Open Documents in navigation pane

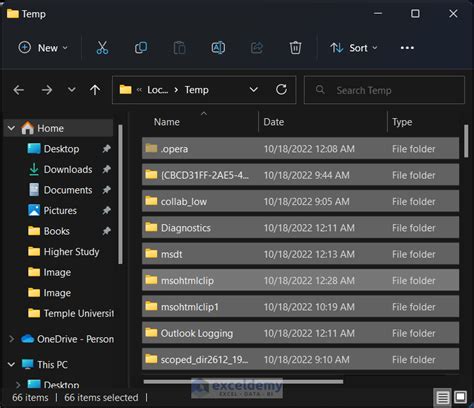(x=68, y=190)
